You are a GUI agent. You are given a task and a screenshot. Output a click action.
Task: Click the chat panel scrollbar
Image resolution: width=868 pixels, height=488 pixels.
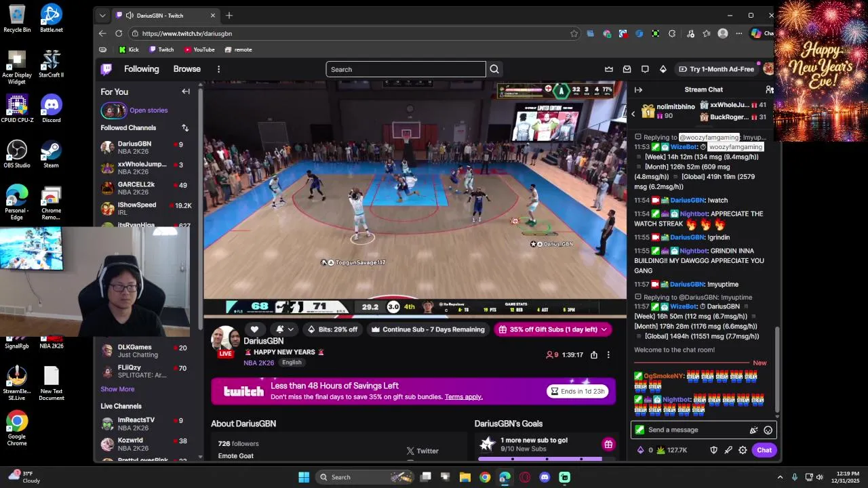click(x=778, y=369)
